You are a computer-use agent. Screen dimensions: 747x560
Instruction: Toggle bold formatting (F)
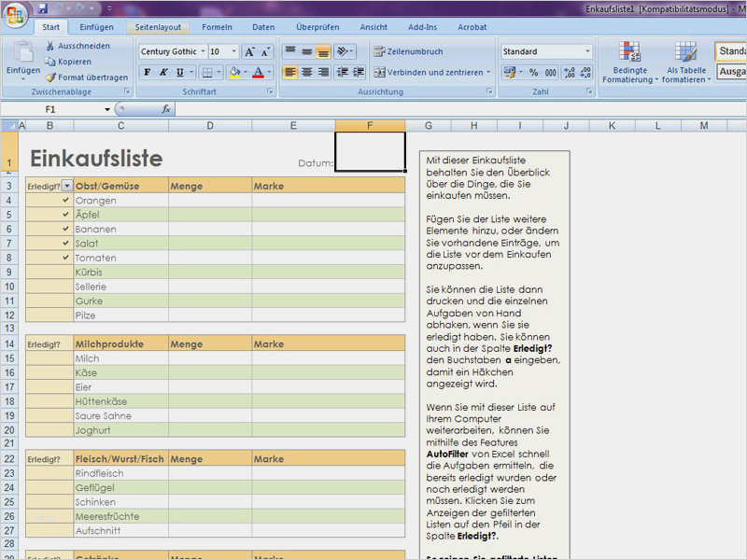click(x=148, y=72)
